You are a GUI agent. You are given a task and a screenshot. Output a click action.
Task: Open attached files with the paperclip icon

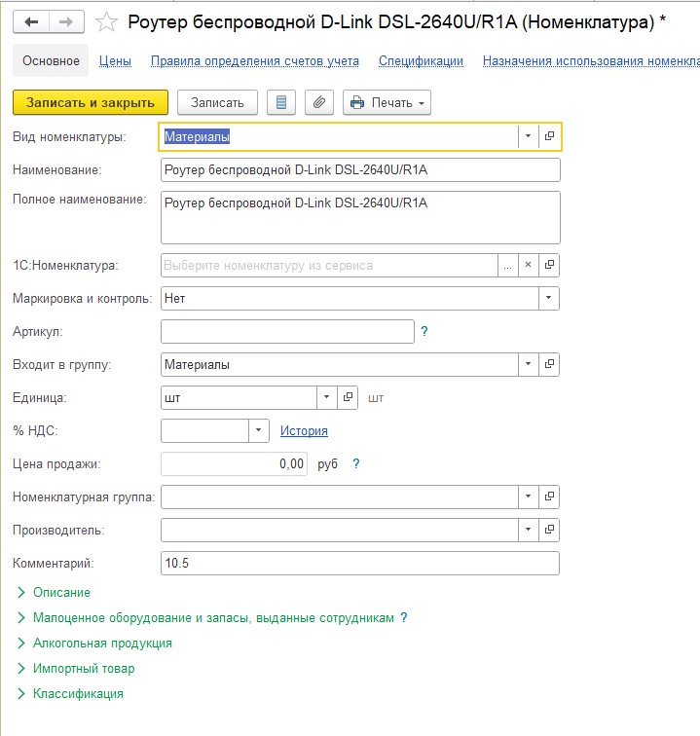click(x=319, y=102)
